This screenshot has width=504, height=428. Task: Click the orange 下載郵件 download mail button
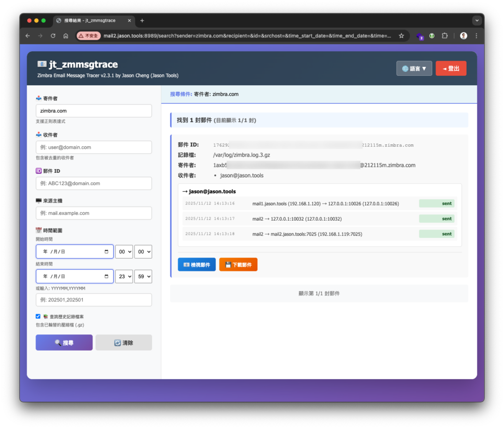(238, 264)
